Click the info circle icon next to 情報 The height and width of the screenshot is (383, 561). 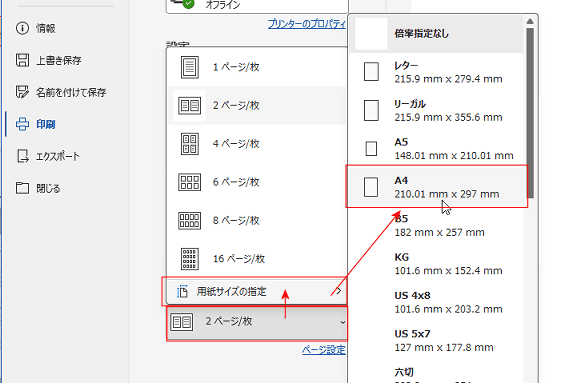[x=22, y=28]
